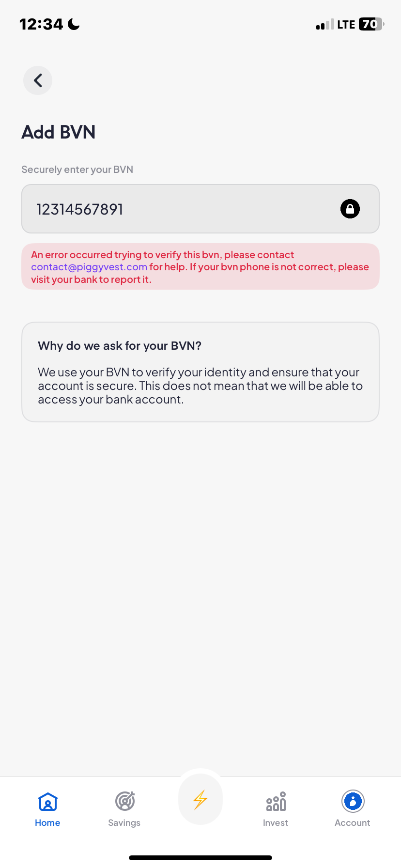Screen dimensions: 401x868
Task: Tap the "Securely enter your BVN" label
Action: [x=77, y=170]
